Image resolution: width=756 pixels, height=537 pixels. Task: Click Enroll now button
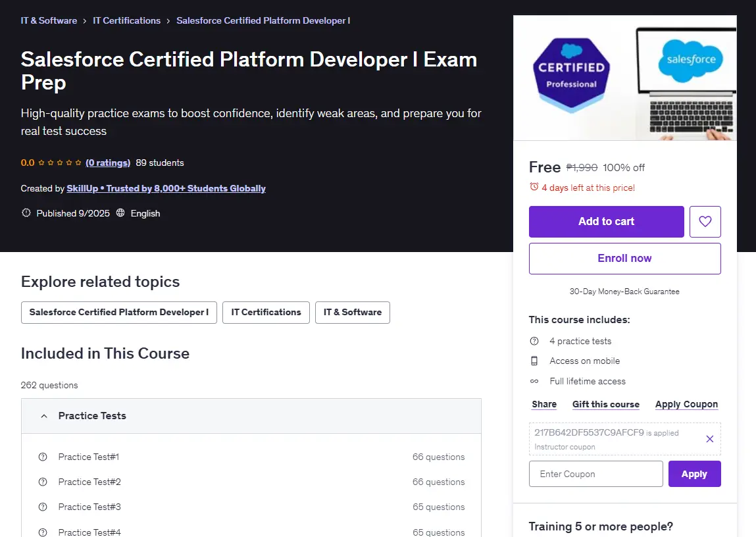[x=624, y=259]
